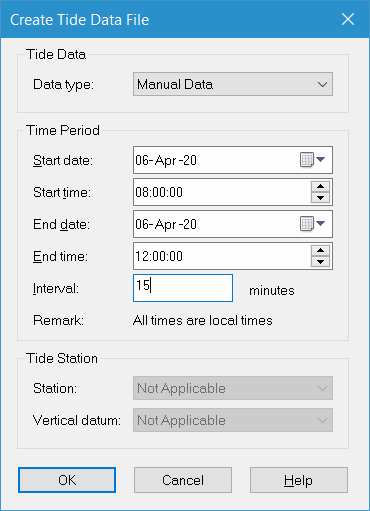Screen dimensions: 370x511
Task: Click the Cancel button
Action: point(183,480)
